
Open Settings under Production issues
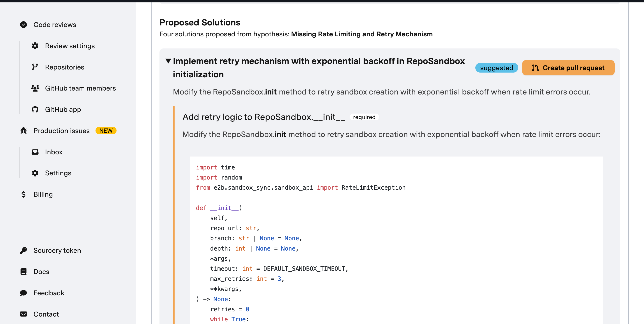click(x=58, y=173)
